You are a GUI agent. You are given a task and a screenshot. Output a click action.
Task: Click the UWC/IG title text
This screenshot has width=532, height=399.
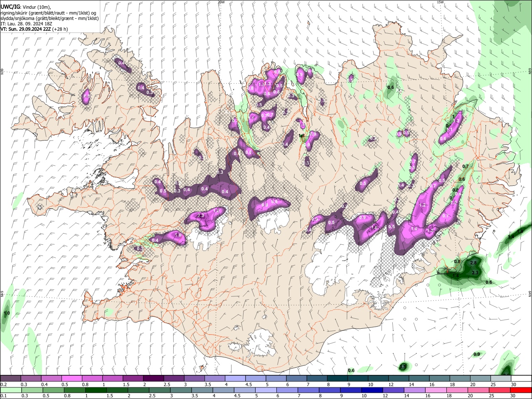pos(10,7)
